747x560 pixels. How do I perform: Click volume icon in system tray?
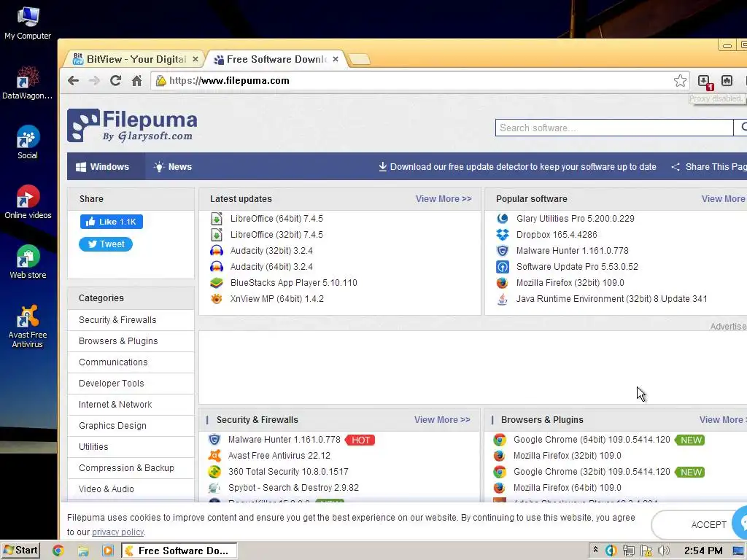click(664, 551)
